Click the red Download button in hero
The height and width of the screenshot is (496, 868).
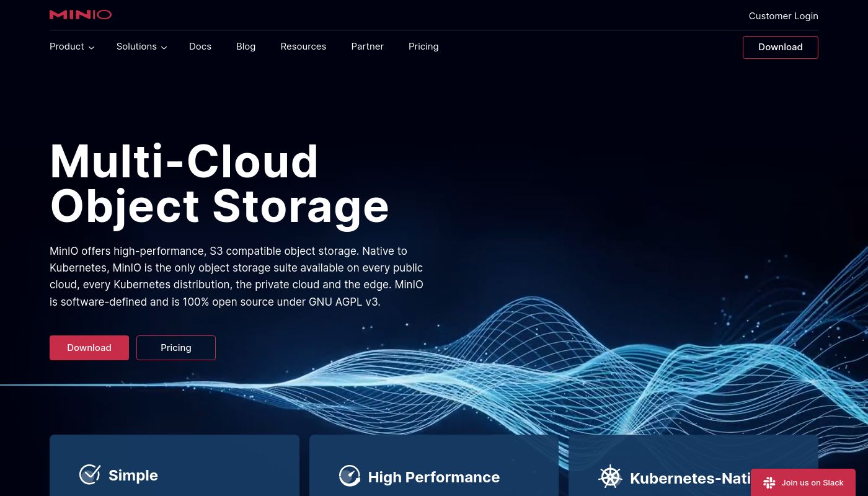[x=89, y=348]
